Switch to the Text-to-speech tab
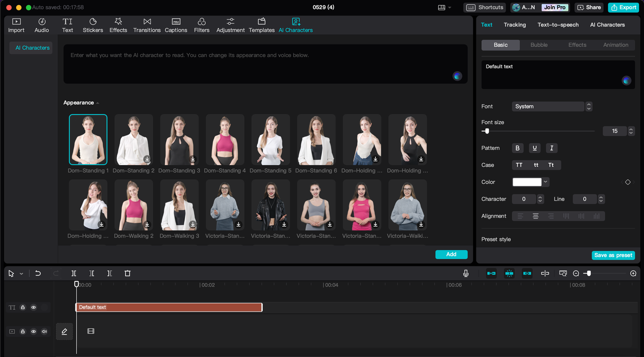Viewport: 644px width, 357px height. 557,25
